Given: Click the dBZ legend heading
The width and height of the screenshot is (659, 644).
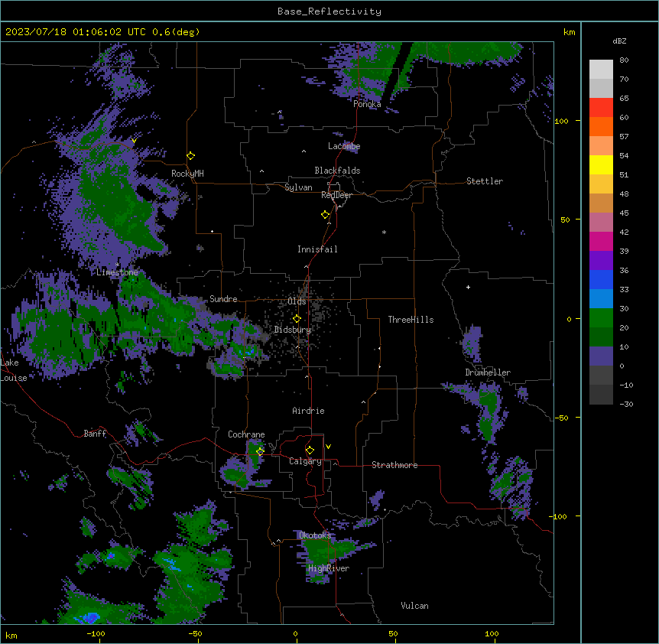Looking at the screenshot, I should [x=619, y=41].
